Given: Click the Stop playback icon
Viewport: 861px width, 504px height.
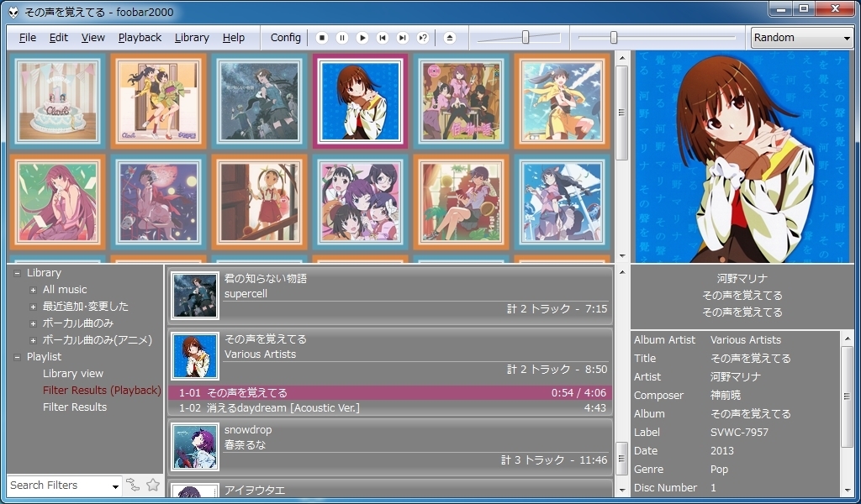Looking at the screenshot, I should [x=322, y=38].
